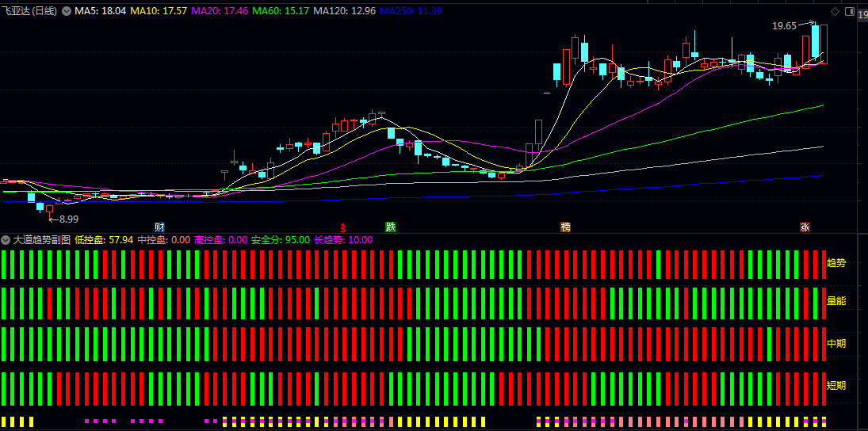Viewport: 868px width, 431px height.
Task: Select the MA120: 12.96 indicator label
Action: [x=344, y=11]
